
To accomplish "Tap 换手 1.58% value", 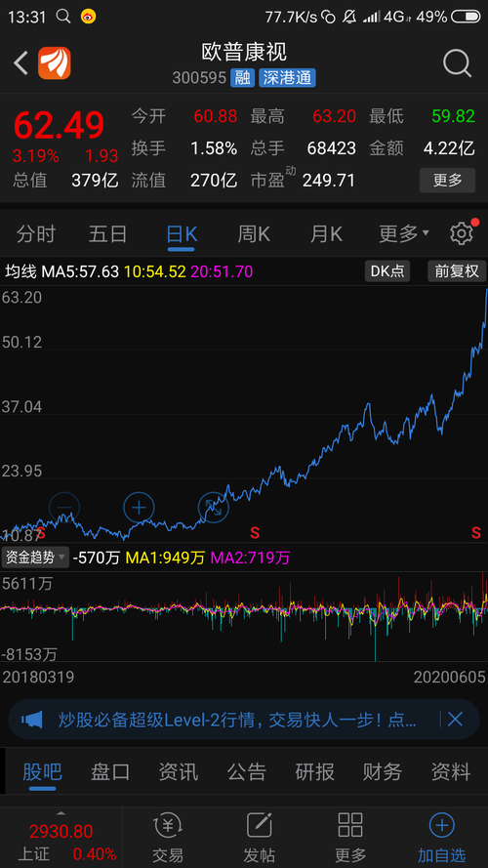I will coord(214,148).
